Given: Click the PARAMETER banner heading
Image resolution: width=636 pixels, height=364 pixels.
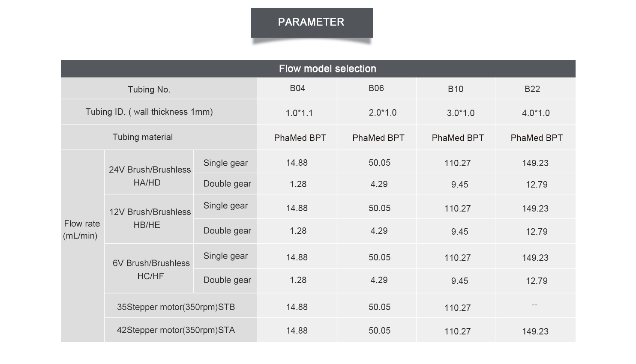Looking at the screenshot, I should click(312, 22).
